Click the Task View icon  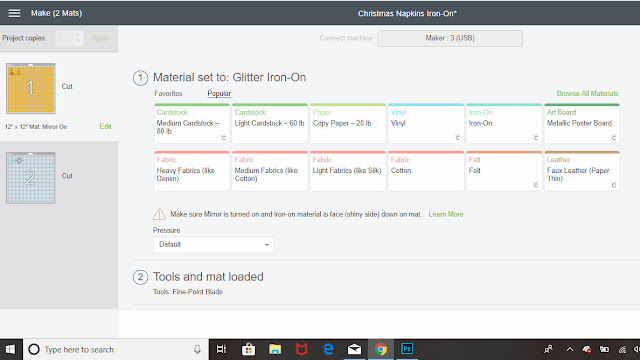click(221, 349)
